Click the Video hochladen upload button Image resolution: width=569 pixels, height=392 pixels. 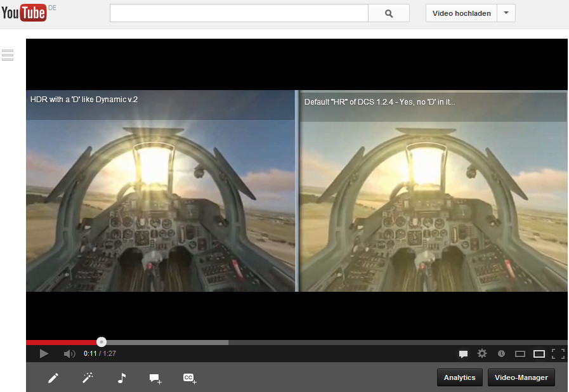coord(461,13)
